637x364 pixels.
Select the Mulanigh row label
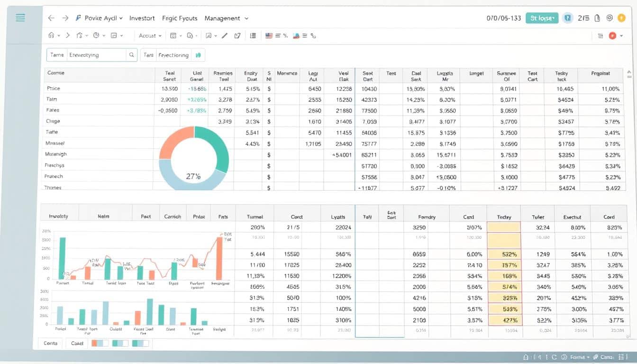coord(56,154)
